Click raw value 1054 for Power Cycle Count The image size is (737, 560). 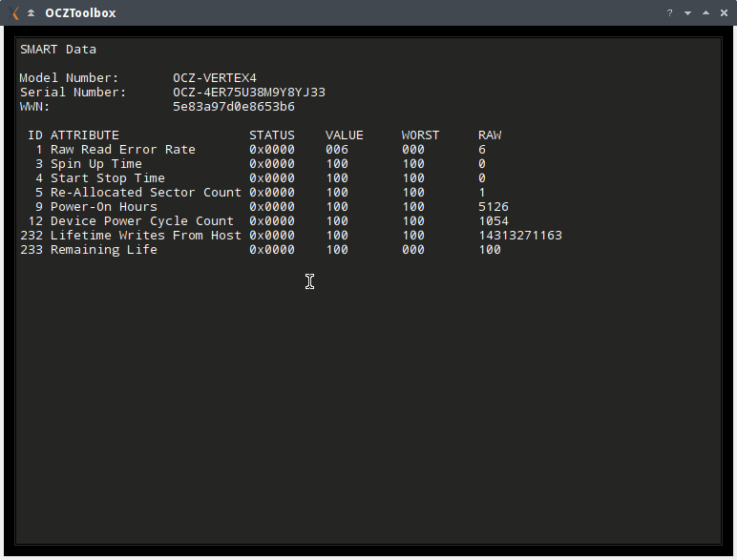[494, 221]
